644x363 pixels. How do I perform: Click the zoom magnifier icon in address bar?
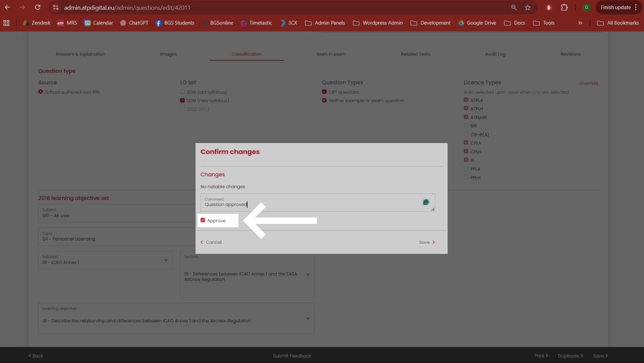pyautogui.click(x=514, y=7)
